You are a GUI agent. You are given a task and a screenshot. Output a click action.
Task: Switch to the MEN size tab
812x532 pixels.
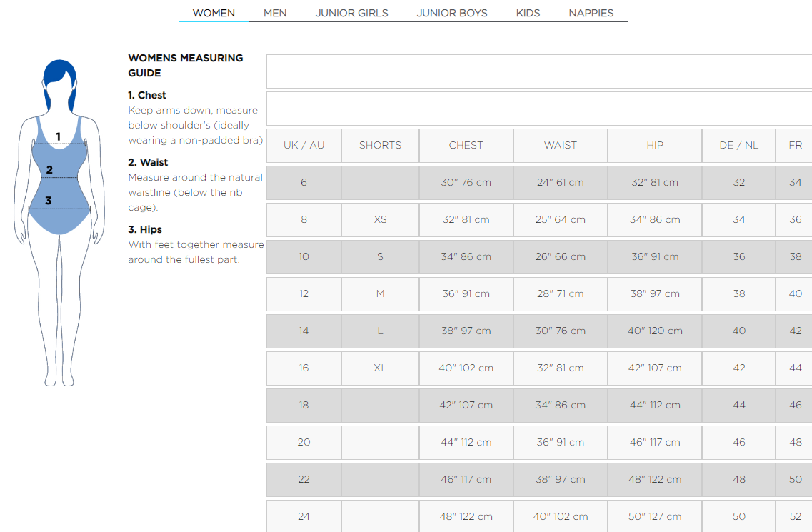[275, 13]
